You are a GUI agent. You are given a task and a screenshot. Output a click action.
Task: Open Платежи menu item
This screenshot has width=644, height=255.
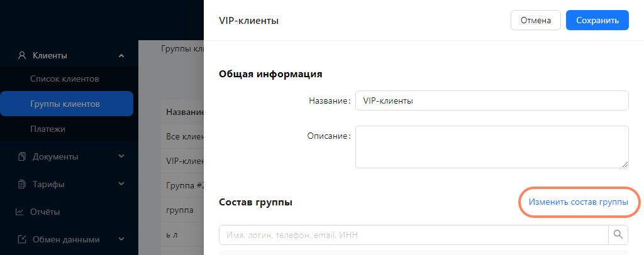pyautogui.click(x=48, y=129)
